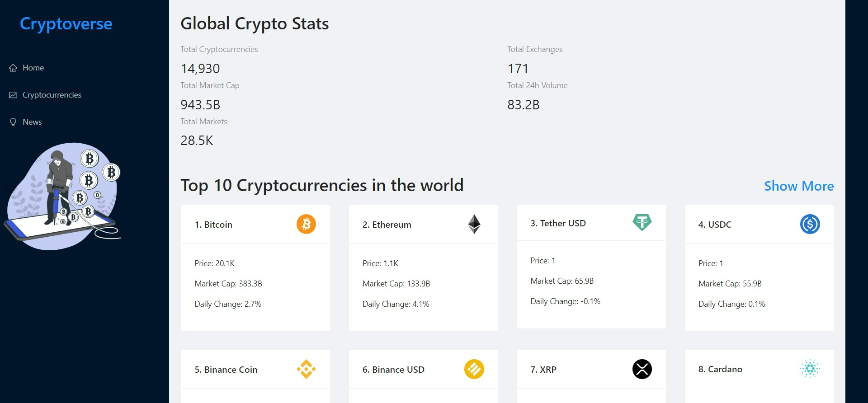Click the Binance USD icon
Viewport: 868px width, 403px height.
474,369
